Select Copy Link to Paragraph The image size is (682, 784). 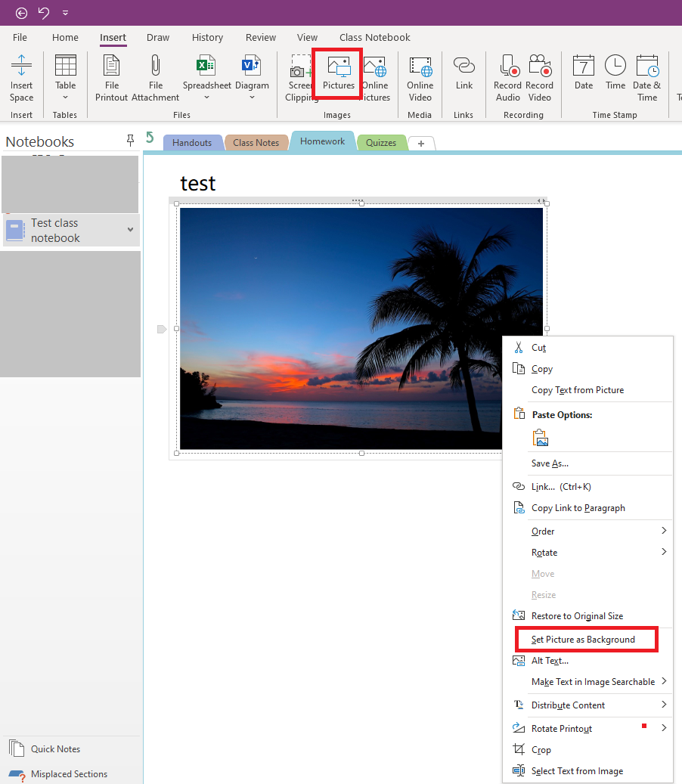point(588,508)
